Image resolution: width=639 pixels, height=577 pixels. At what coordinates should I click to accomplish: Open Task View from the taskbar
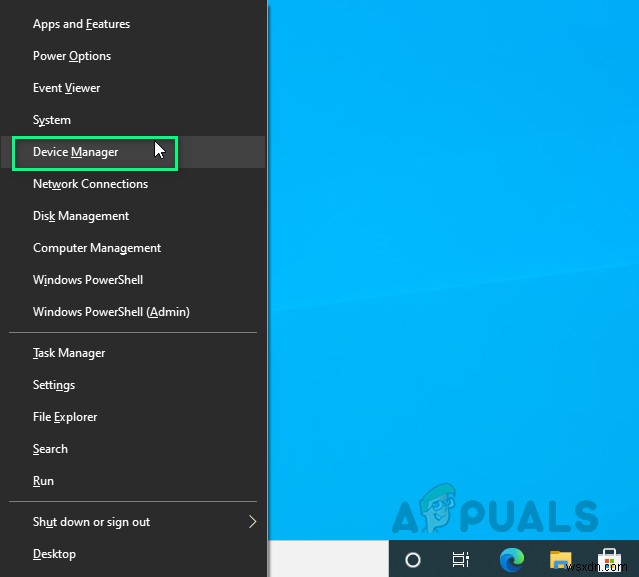(x=461, y=559)
